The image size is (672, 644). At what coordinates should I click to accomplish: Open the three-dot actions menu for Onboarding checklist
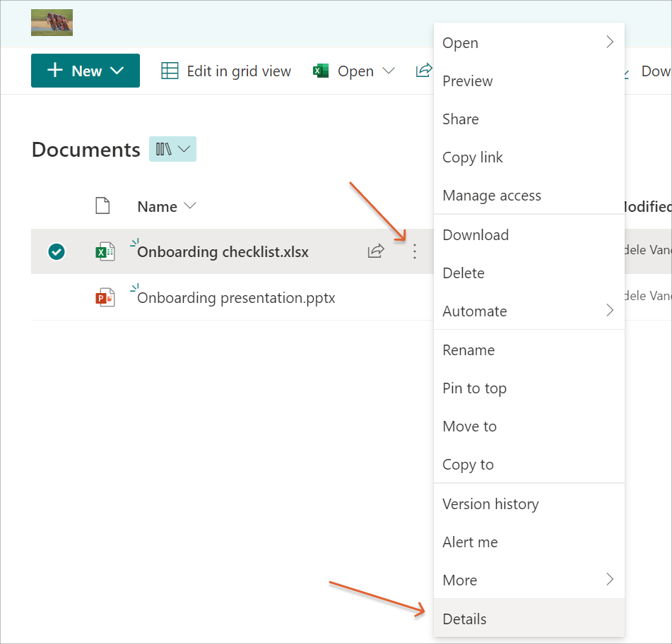click(414, 251)
